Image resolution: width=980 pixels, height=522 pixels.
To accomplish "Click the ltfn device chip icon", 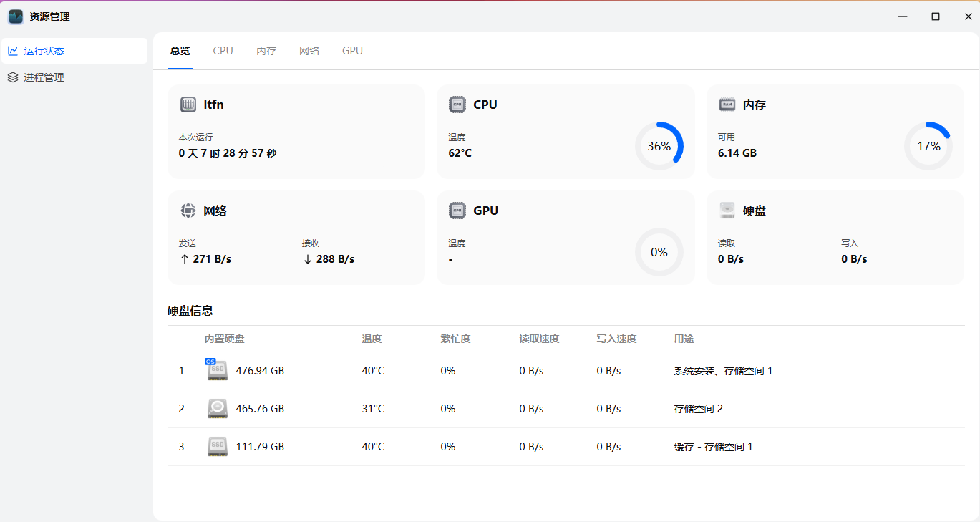I will pyautogui.click(x=188, y=105).
